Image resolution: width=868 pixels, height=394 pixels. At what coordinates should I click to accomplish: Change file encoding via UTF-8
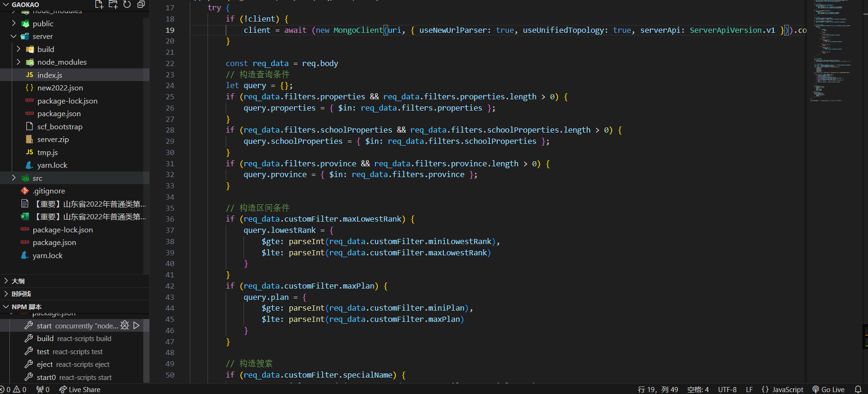tap(727, 389)
